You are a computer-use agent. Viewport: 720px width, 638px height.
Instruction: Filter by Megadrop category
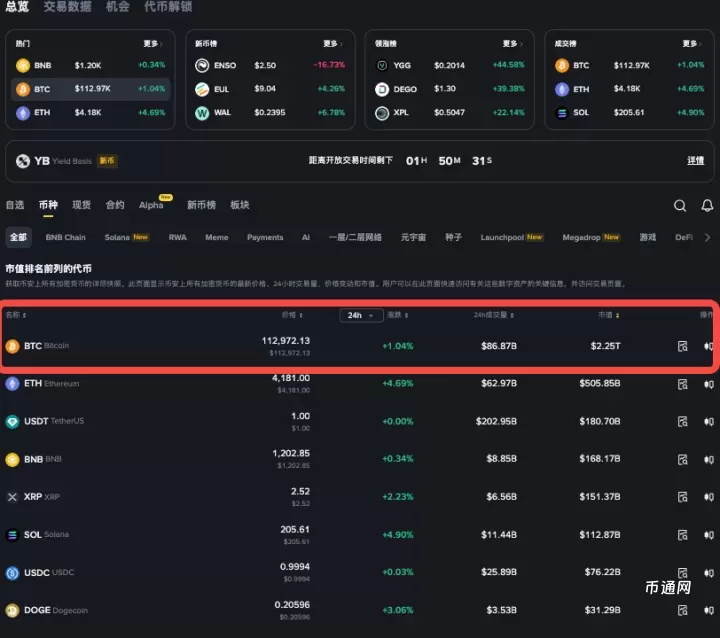(591, 237)
